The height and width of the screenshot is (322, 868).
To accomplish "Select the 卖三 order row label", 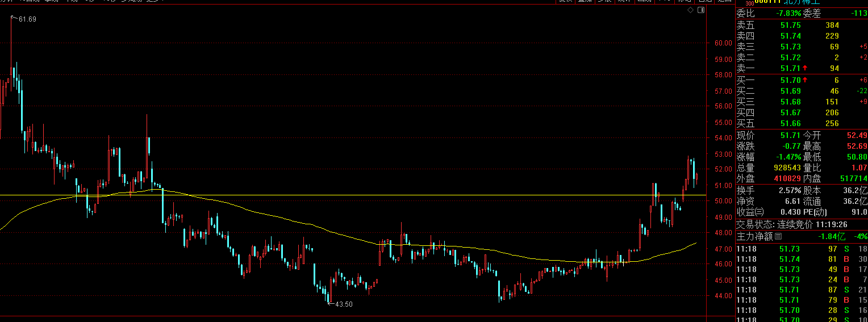I will pos(746,47).
